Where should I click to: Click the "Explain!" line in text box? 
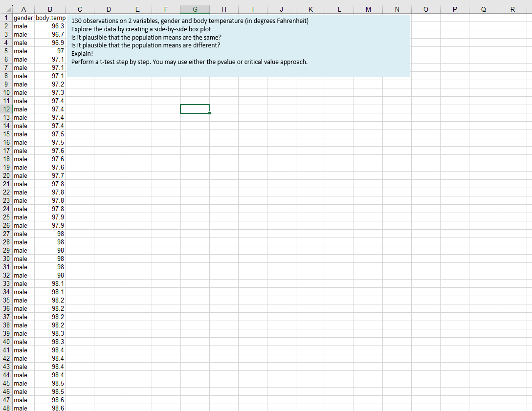(x=82, y=54)
